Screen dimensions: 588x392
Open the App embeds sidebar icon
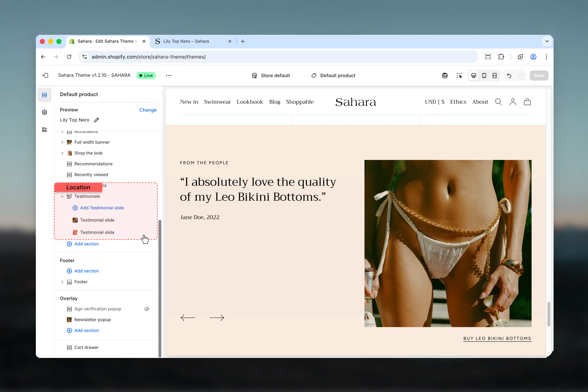44,129
